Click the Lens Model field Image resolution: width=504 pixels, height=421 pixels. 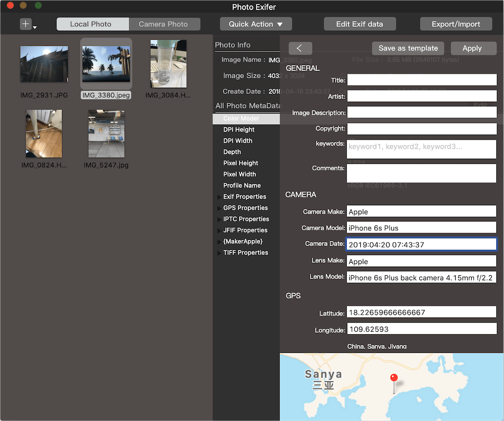tap(421, 277)
